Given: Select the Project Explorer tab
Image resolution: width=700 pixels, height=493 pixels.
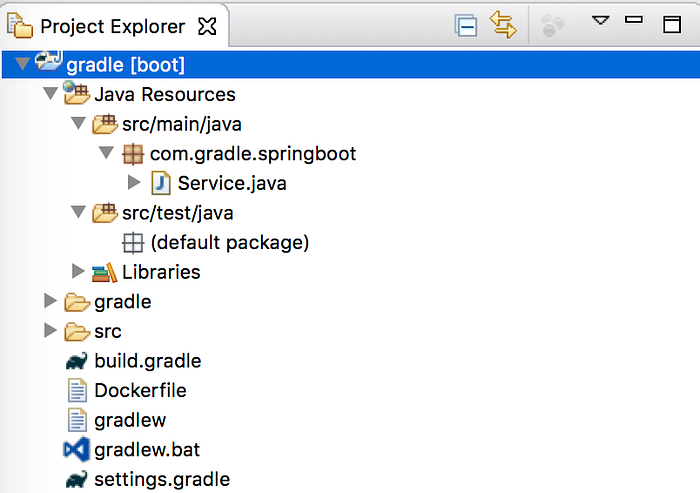Looking at the screenshot, I should coord(115,25).
